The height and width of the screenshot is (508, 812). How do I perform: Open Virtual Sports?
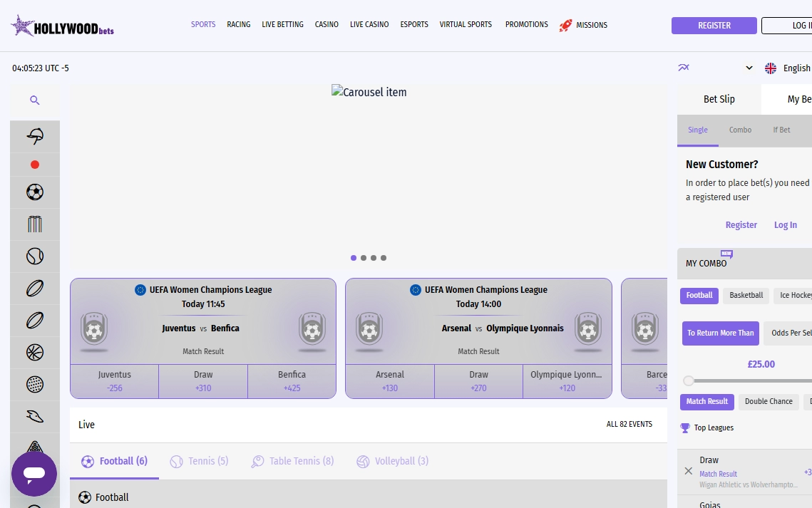[x=466, y=24]
